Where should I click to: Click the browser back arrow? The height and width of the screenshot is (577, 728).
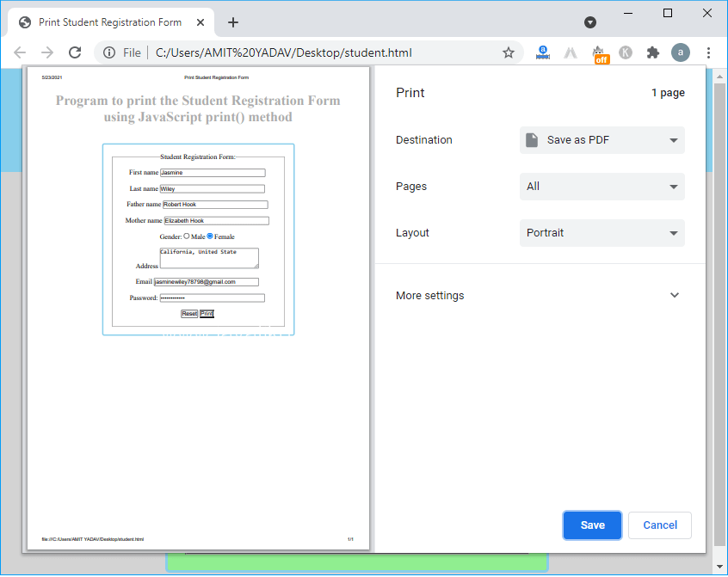[x=20, y=52]
